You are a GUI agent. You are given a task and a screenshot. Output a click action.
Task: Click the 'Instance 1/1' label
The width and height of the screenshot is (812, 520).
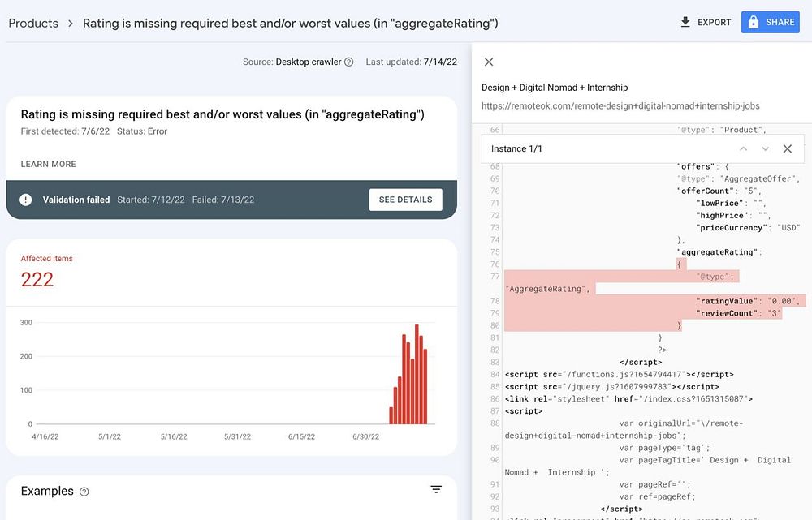[516, 149]
